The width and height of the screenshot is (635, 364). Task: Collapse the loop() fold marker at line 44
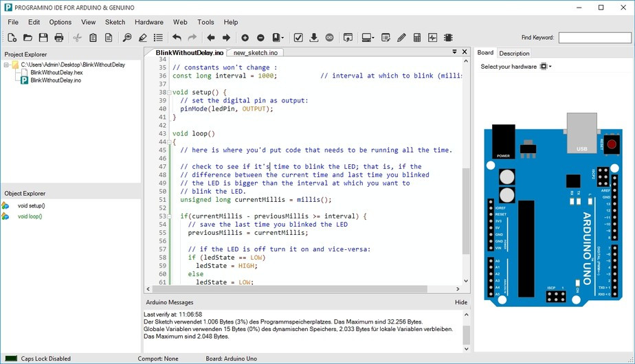click(x=169, y=141)
